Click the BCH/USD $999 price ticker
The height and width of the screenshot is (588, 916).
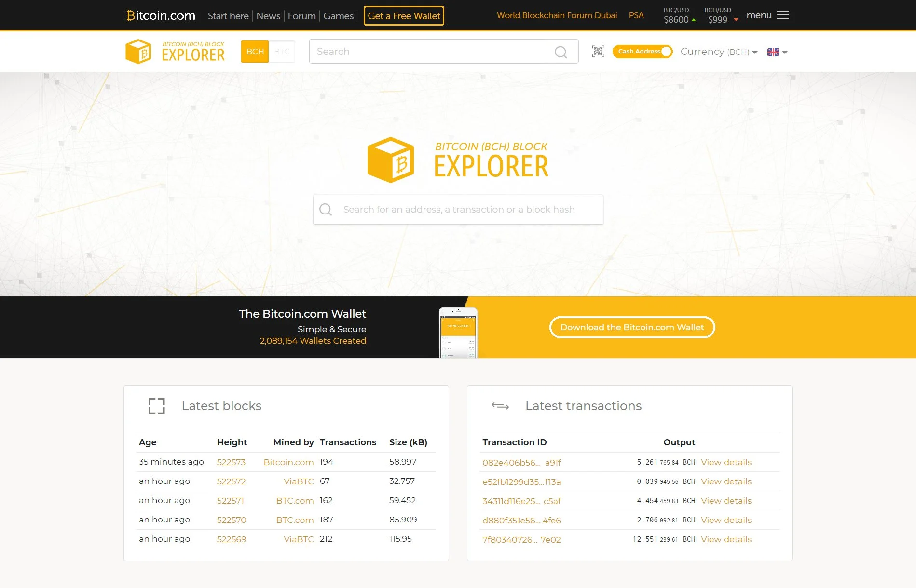coord(721,15)
